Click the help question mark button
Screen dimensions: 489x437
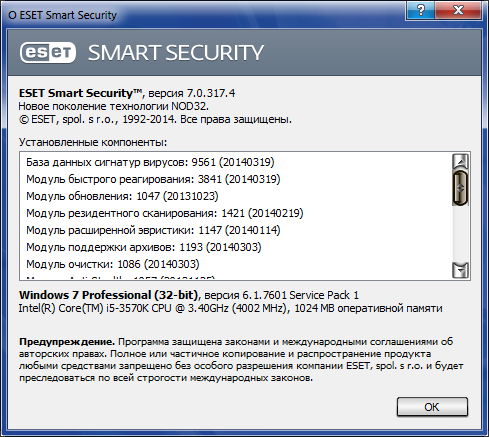(x=421, y=10)
